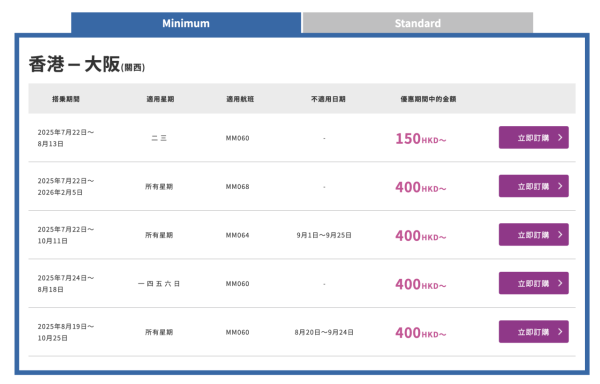This screenshot has width=600, height=384.
Task: Select the 2025年7月22日~2026年2月5日 period cell
Action: pos(66,187)
